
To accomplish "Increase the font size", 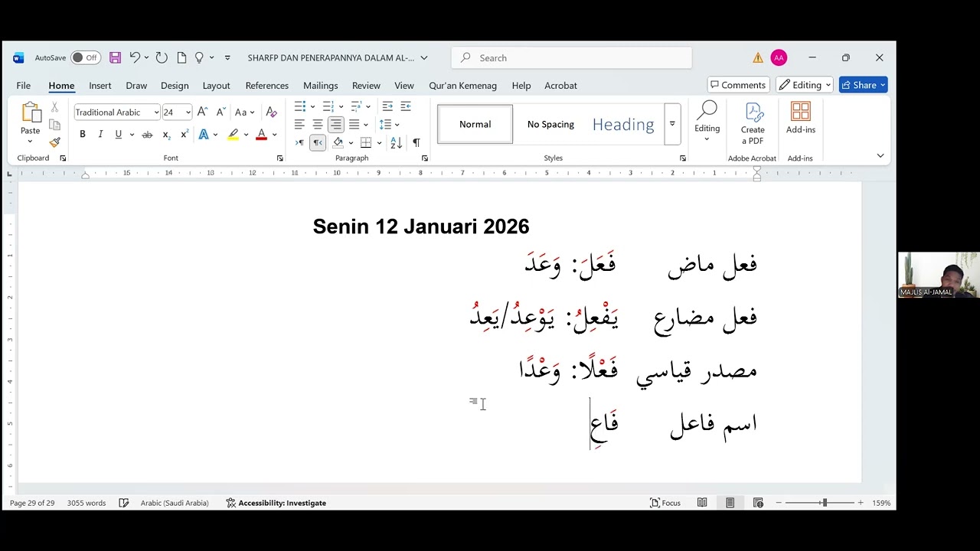I will [202, 112].
